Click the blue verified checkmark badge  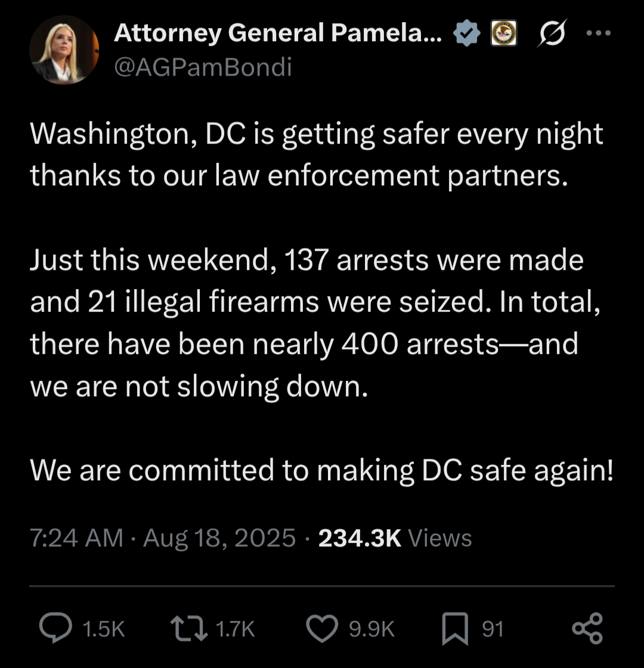click(x=467, y=34)
